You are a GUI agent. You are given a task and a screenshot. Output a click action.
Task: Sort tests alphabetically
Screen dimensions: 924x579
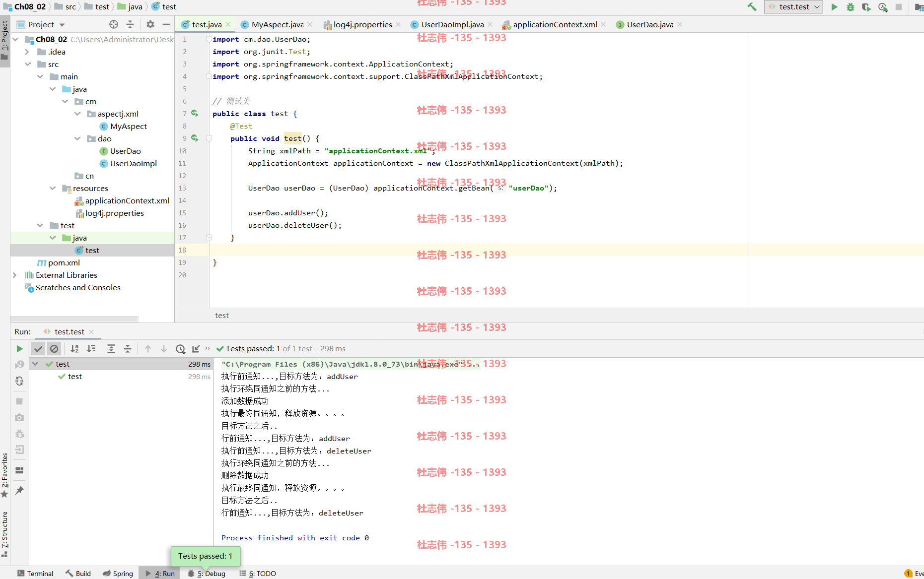[74, 349]
